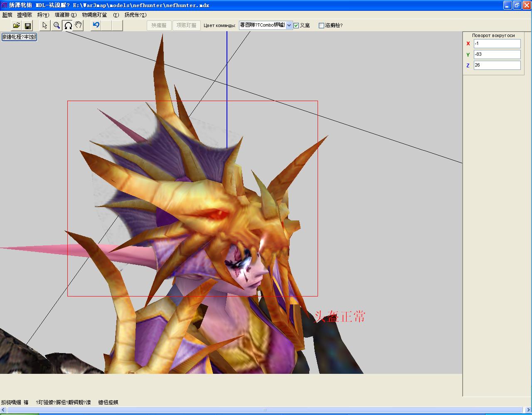Screen dimensions: 532x415
Task: Click the middle status bar text entry
Action: (x=63, y=403)
